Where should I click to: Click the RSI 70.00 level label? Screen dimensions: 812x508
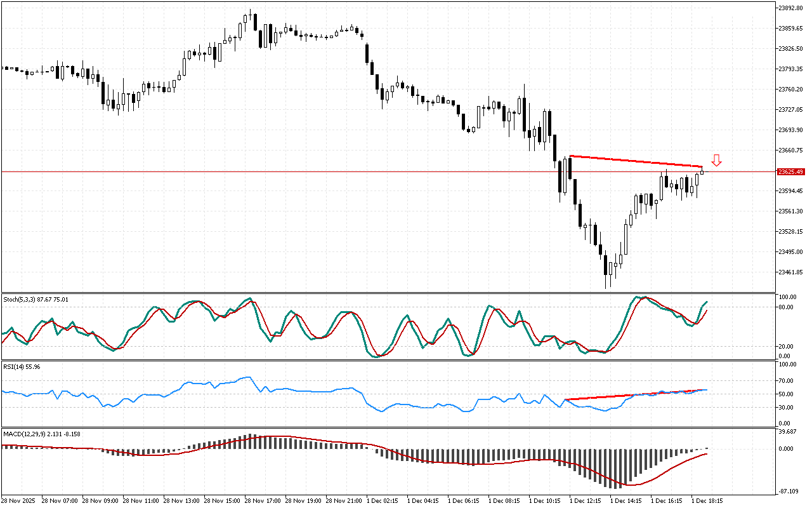point(787,381)
